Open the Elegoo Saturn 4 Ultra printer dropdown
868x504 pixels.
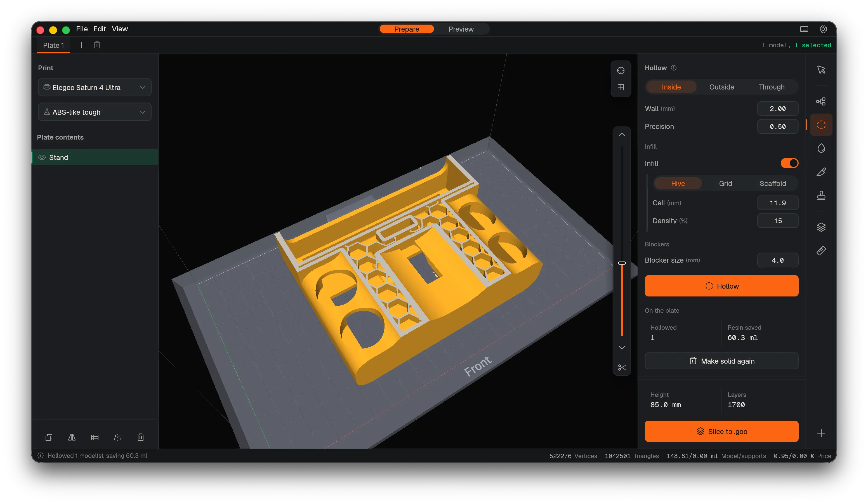click(94, 88)
